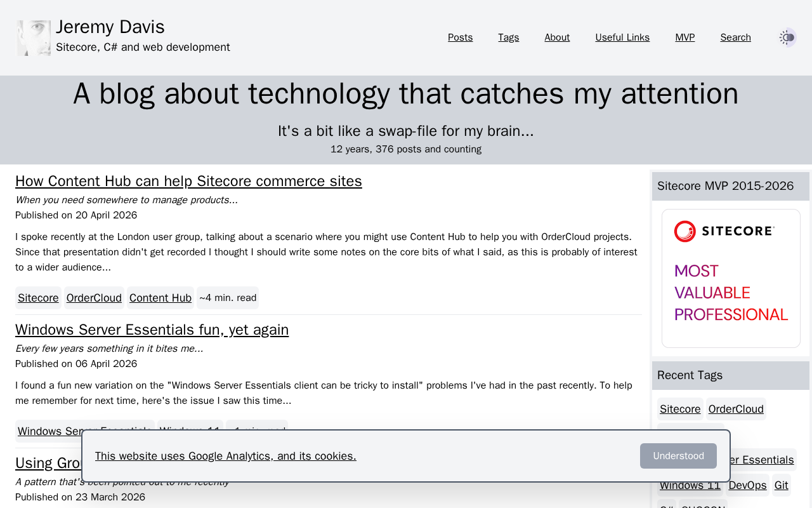This screenshot has height=508, width=812.
Task: Open the Search page
Action: tap(735, 37)
